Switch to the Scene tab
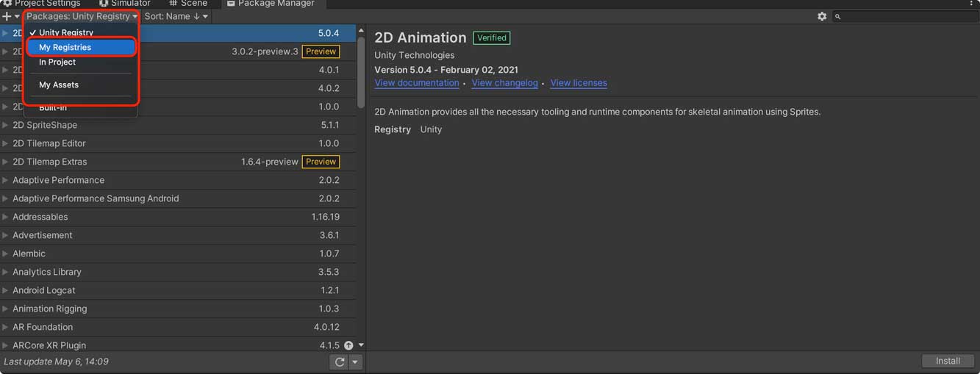The height and width of the screenshot is (374, 980). (188, 4)
